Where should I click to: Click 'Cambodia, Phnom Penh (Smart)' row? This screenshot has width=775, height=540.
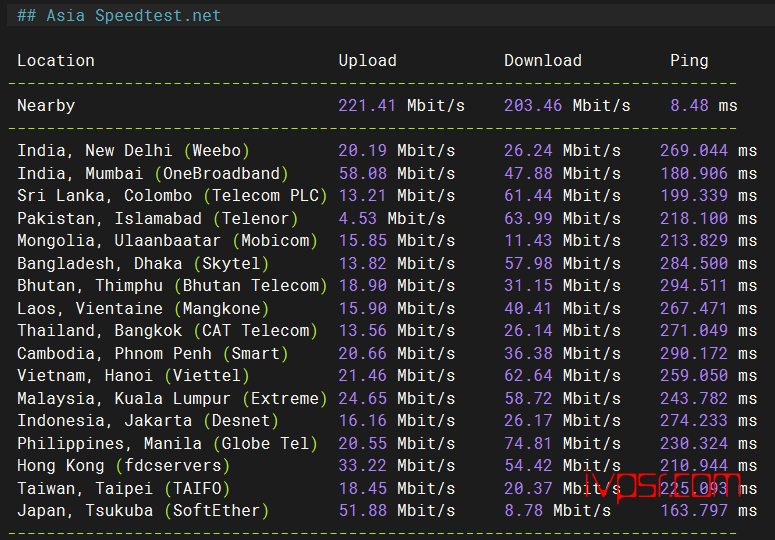pyautogui.click(x=153, y=353)
